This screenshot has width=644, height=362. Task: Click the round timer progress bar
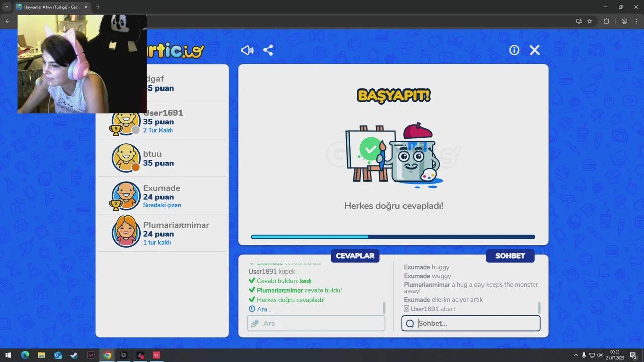coord(393,237)
